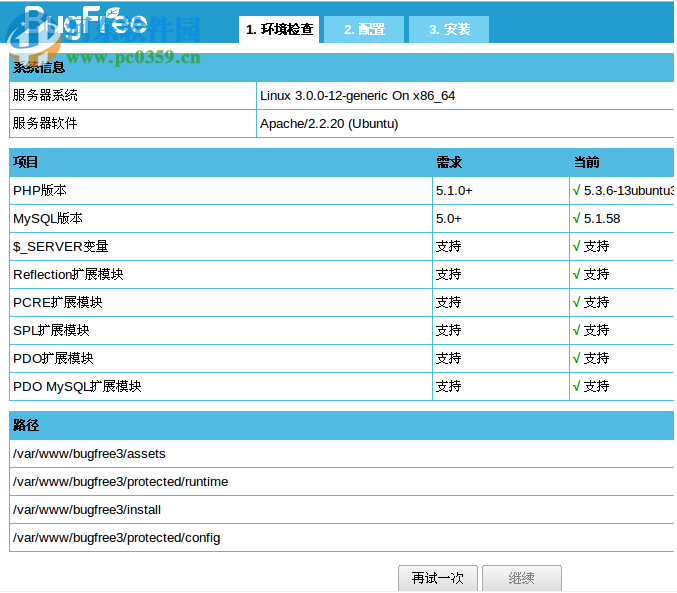Click the 继续 continue button
The image size is (677, 593).
522,578
